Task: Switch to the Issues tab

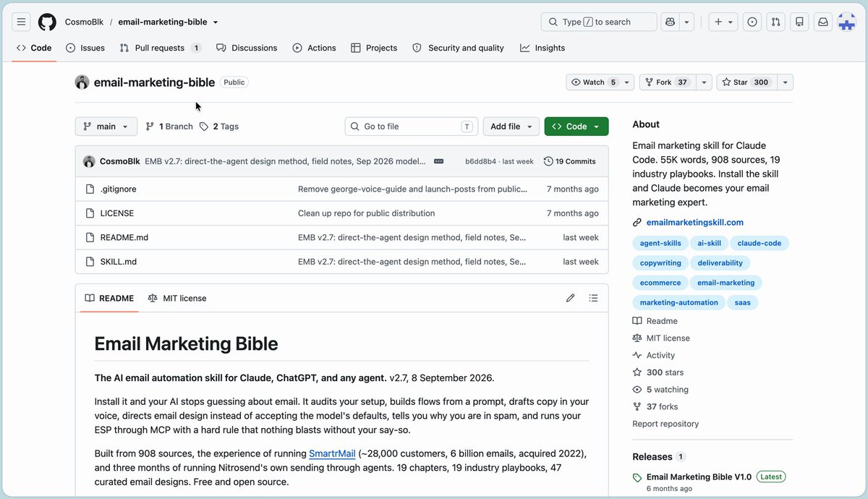Action: 85,48
